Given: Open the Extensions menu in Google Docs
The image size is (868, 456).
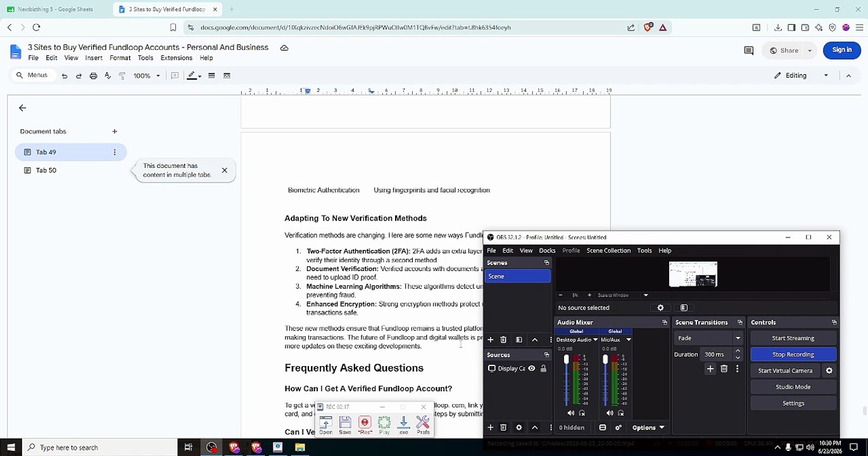Looking at the screenshot, I should pos(176,58).
